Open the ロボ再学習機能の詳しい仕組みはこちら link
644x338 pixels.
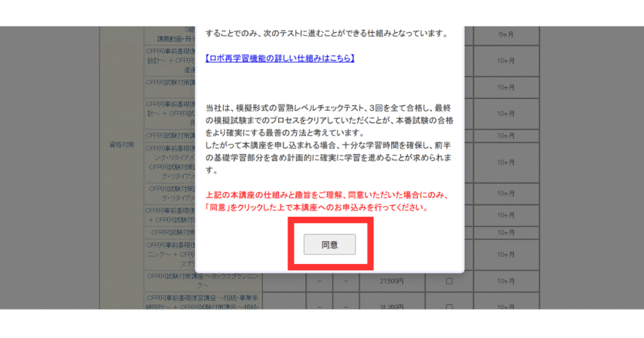280,58
